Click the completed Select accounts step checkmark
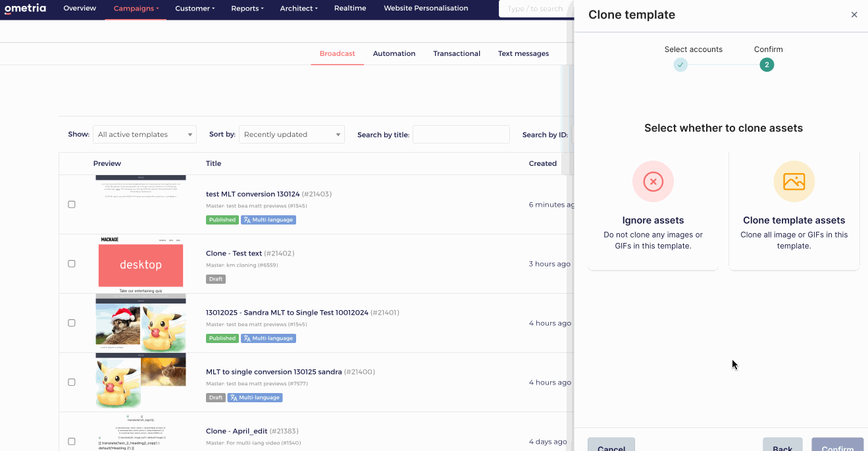This screenshot has height=451, width=868. click(680, 65)
